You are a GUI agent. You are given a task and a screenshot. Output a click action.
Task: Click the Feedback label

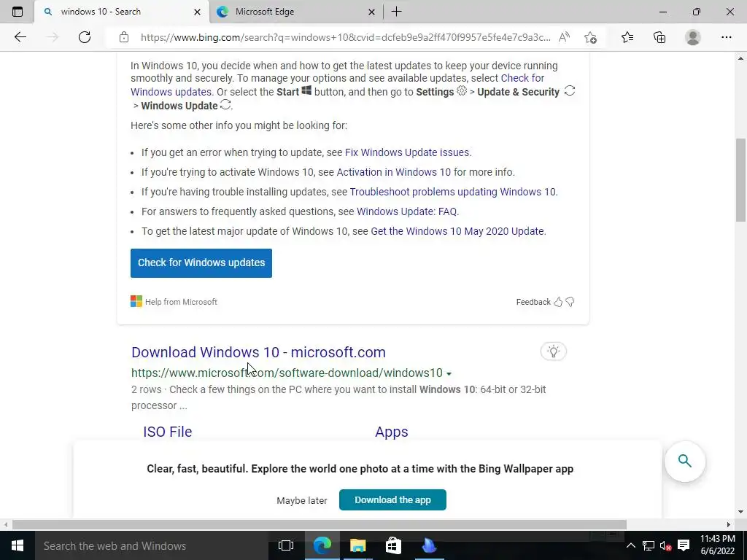pyautogui.click(x=533, y=302)
